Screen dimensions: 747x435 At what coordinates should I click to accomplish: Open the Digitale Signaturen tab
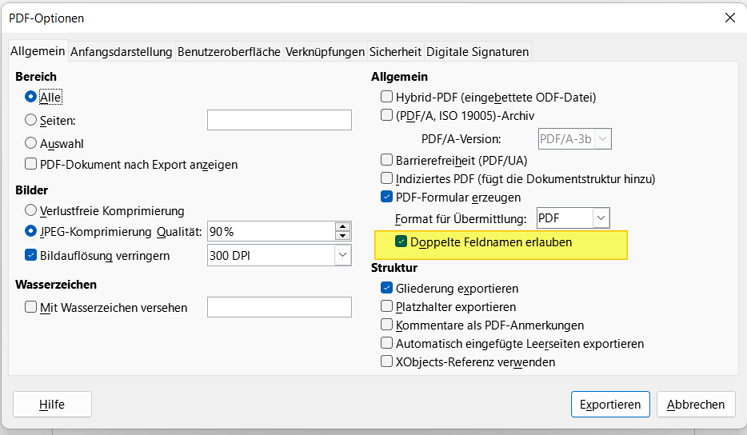[x=477, y=51]
